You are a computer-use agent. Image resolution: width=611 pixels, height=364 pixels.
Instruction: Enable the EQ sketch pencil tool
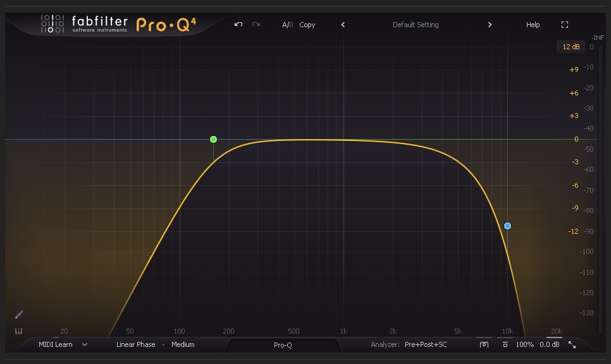(19, 314)
